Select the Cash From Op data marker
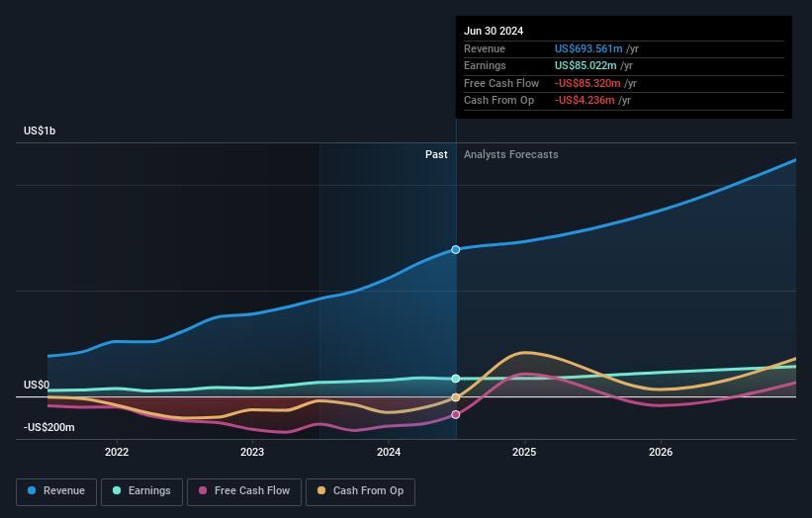The height and width of the screenshot is (518, 812). click(456, 397)
